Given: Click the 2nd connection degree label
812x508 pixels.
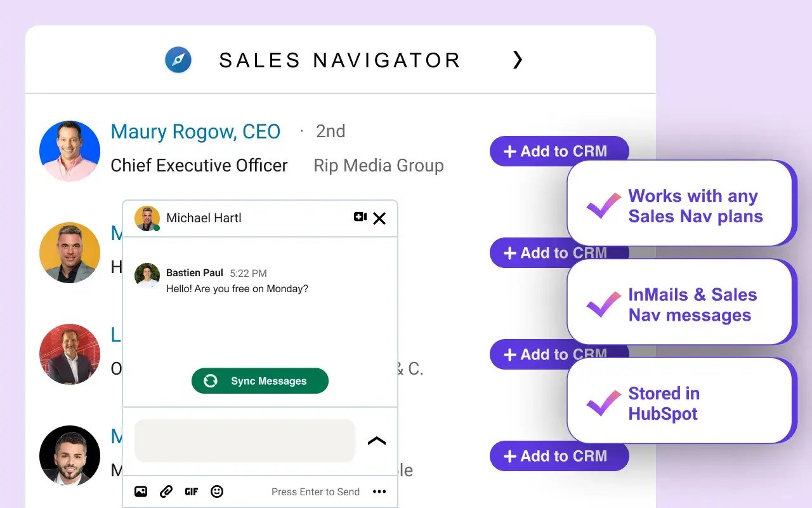Looking at the screenshot, I should pos(331,131).
